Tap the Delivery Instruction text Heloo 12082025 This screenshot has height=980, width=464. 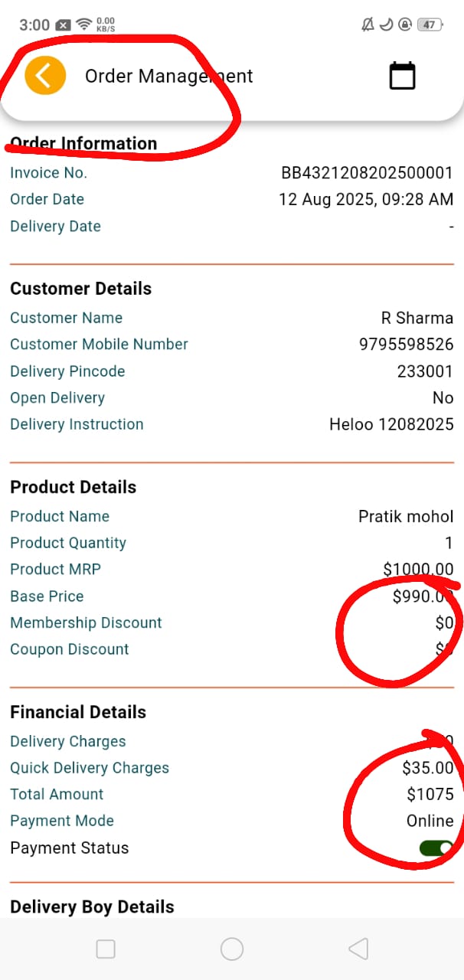tap(391, 424)
